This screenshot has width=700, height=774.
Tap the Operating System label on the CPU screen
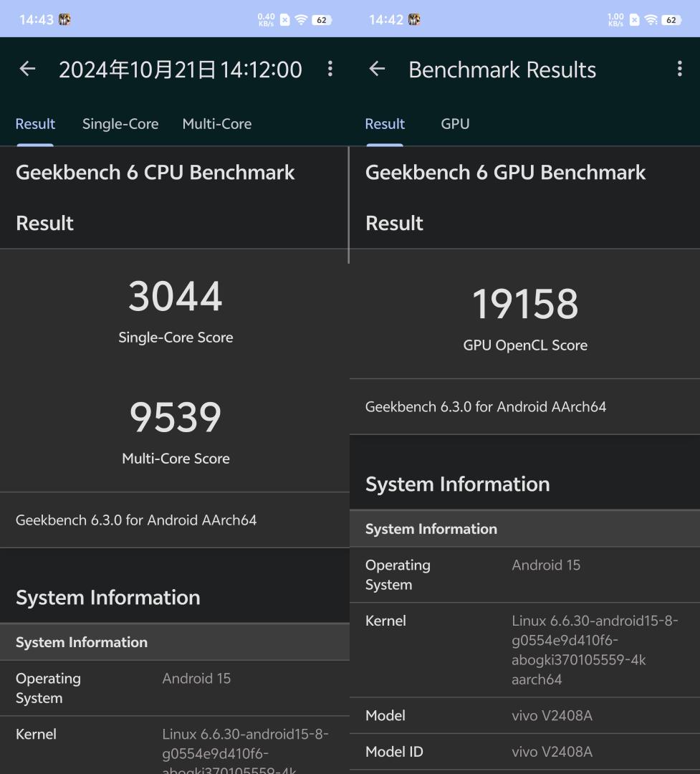[x=49, y=688]
